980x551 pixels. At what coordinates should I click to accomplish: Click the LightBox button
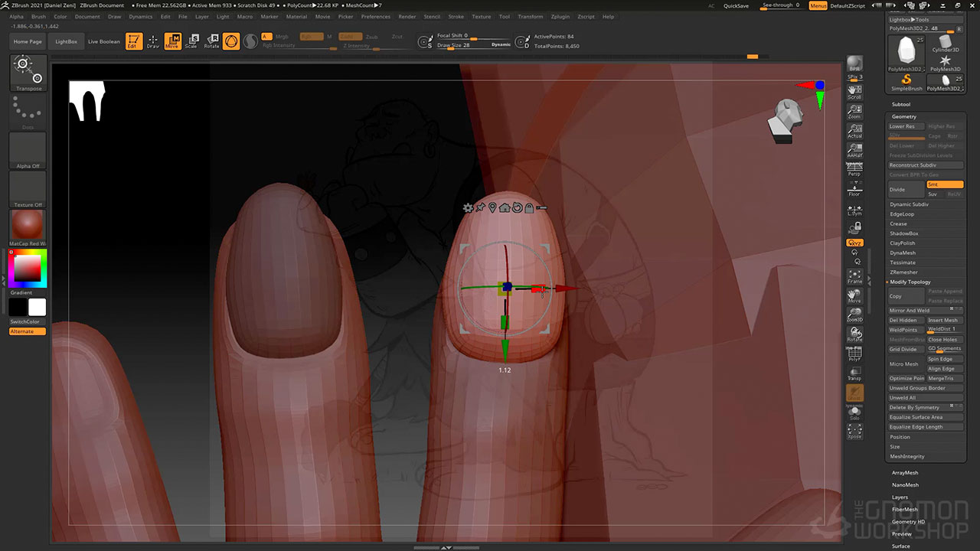67,41
